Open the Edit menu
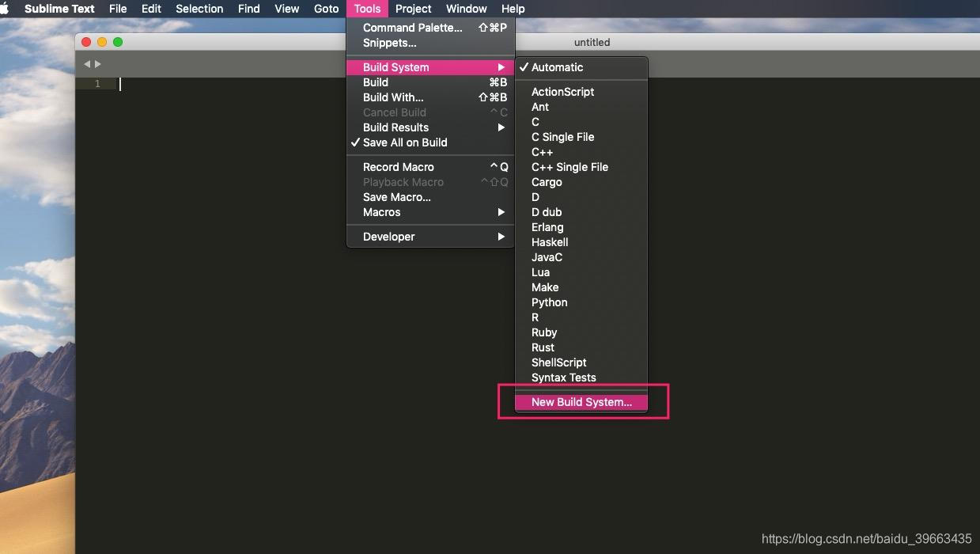980x554 pixels. point(151,9)
